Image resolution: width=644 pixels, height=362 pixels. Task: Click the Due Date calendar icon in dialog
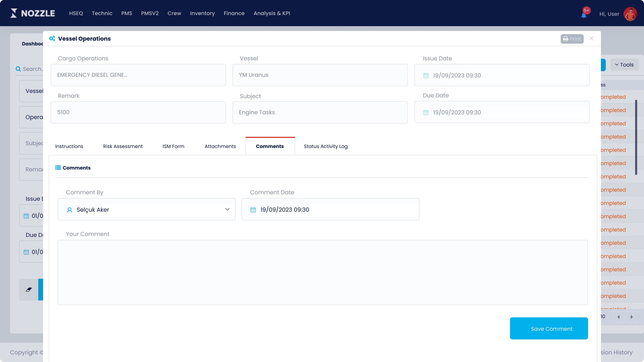[426, 112]
